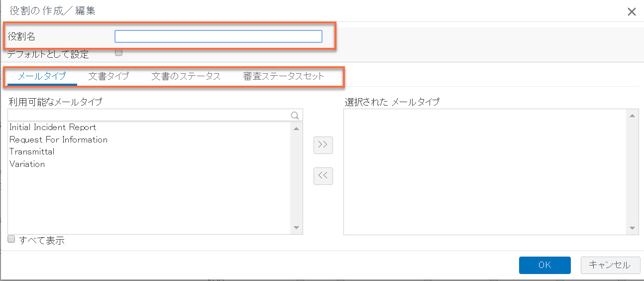Add selection with the >> button
This screenshot has width=644, height=281.
323,145
